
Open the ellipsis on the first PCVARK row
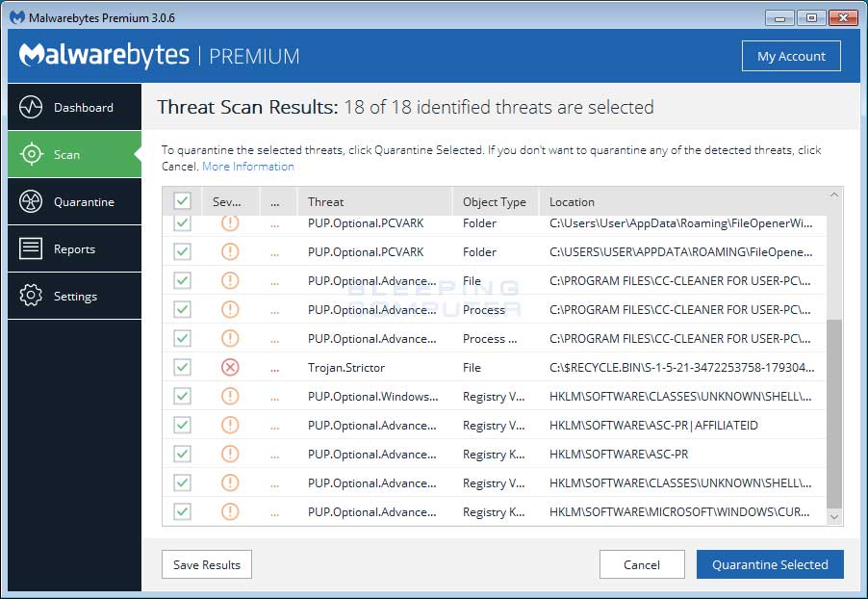click(x=275, y=222)
